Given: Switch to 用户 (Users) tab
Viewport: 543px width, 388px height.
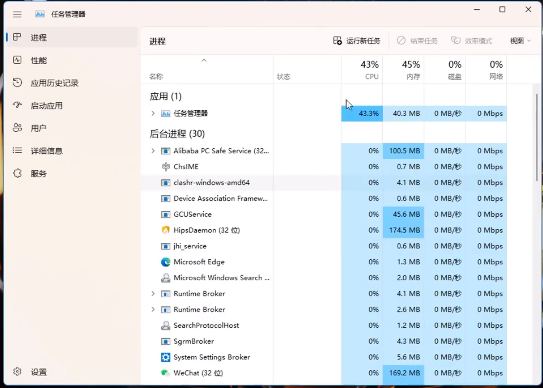Looking at the screenshot, I should [x=72, y=128].
